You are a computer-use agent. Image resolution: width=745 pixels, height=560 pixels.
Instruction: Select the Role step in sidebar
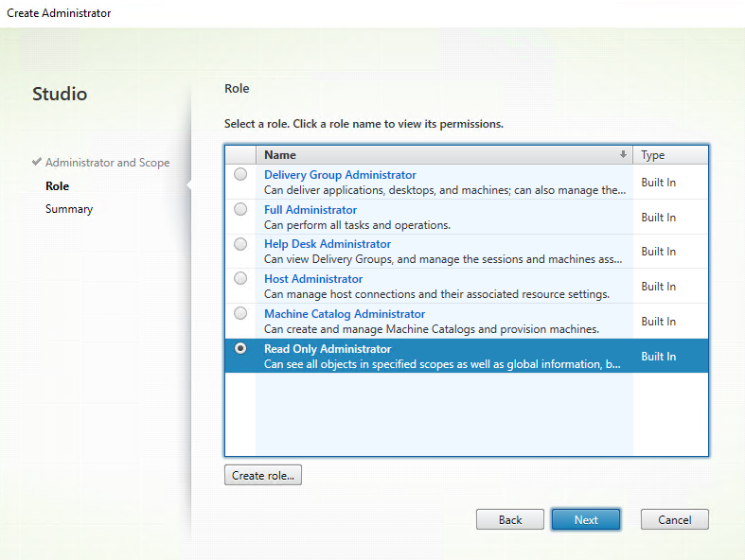pos(58,186)
